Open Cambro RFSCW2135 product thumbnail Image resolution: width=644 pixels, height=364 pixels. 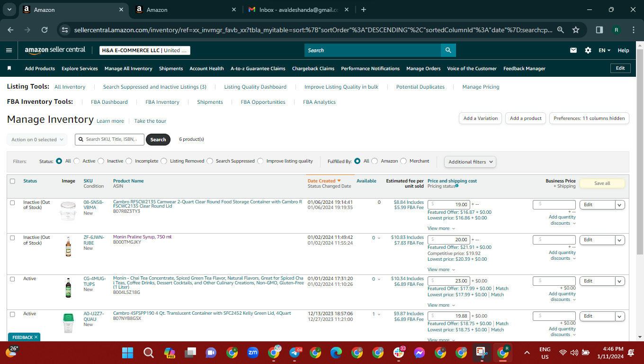[68, 211]
